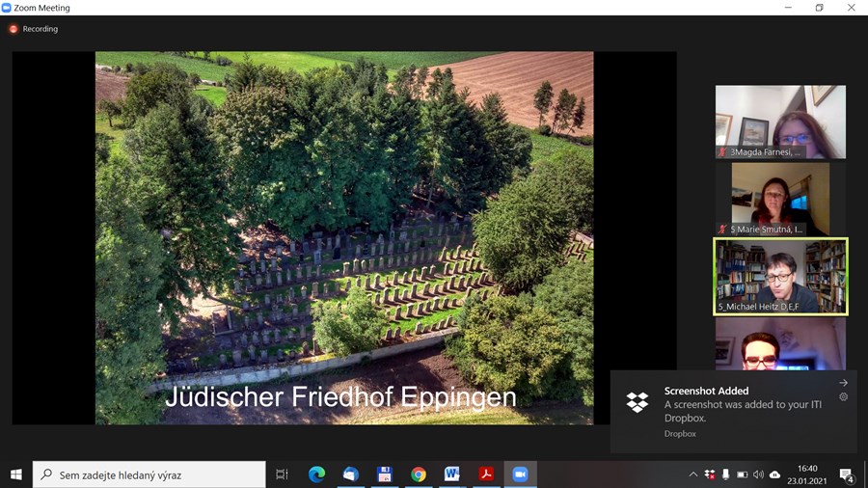Launch Google Chrome from the taskbar
Viewport: 868px width, 488px height.
(x=419, y=474)
